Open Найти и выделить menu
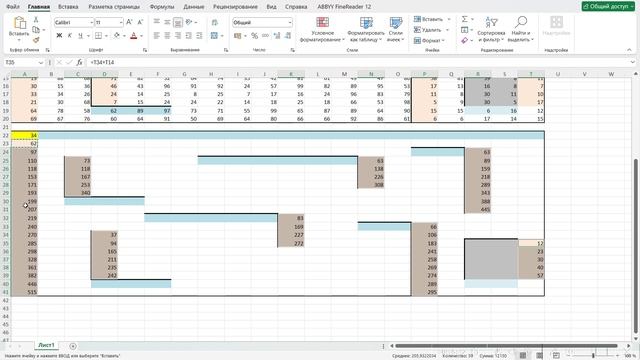The image size is (640, 360). 520,29
